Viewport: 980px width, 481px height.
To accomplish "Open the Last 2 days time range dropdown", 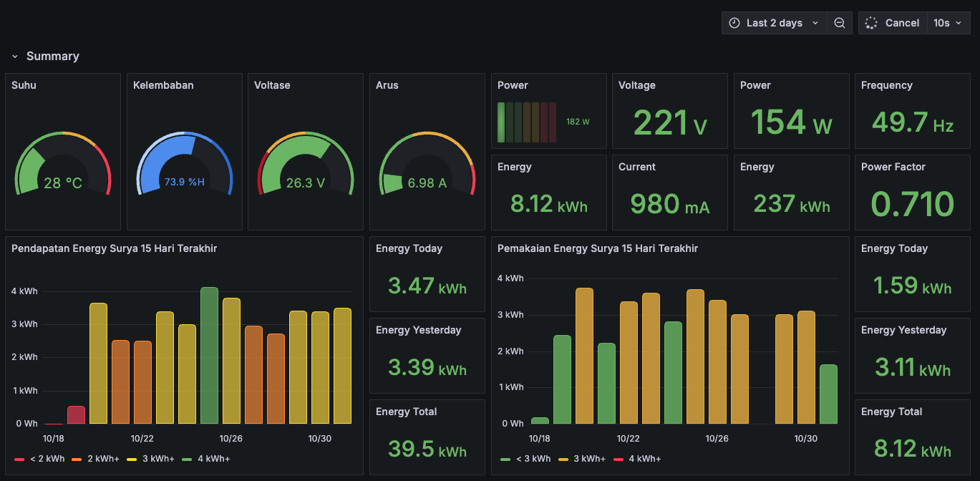I will 775,23.
